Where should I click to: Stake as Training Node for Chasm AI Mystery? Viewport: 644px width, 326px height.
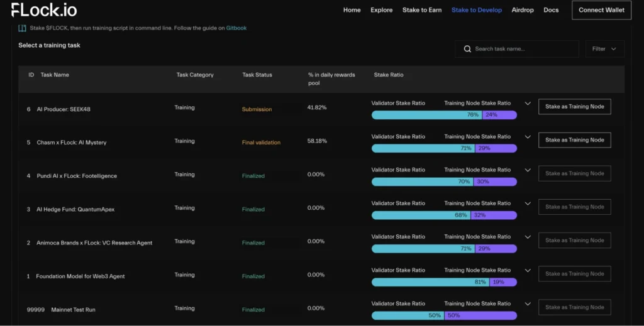tap(574, 140)
